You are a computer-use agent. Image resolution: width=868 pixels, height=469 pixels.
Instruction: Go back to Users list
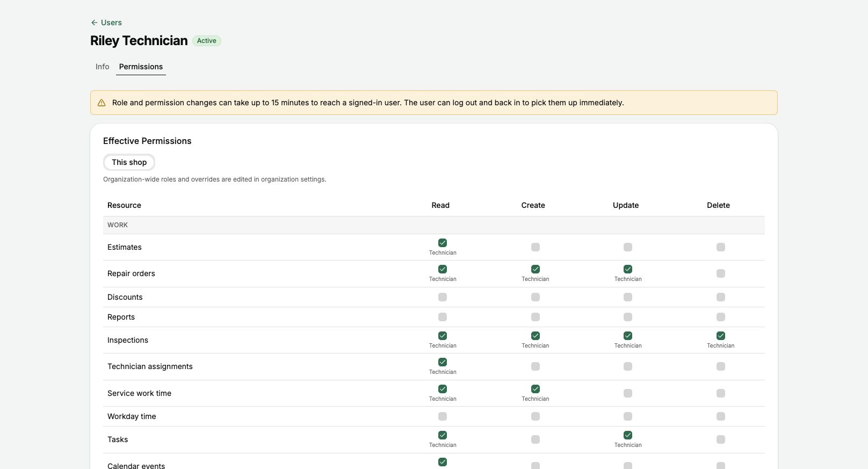click(x=106, y=23)
